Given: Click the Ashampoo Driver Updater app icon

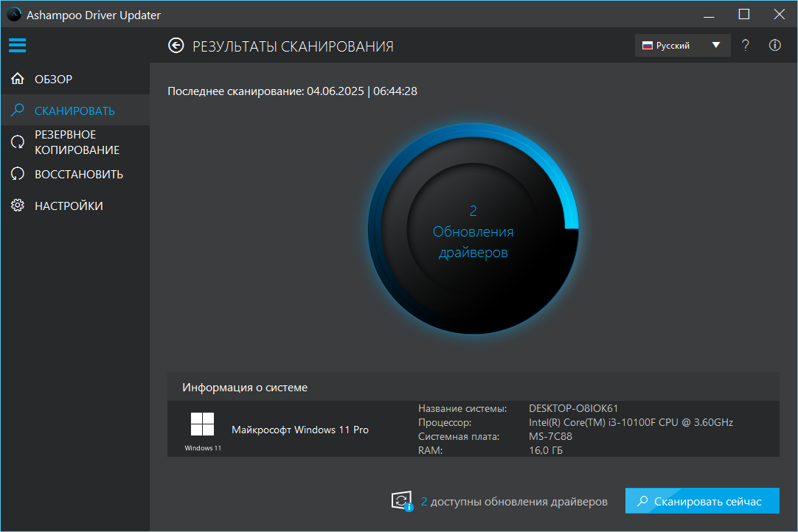Looking at the screenshot, I should coord(14,14).
